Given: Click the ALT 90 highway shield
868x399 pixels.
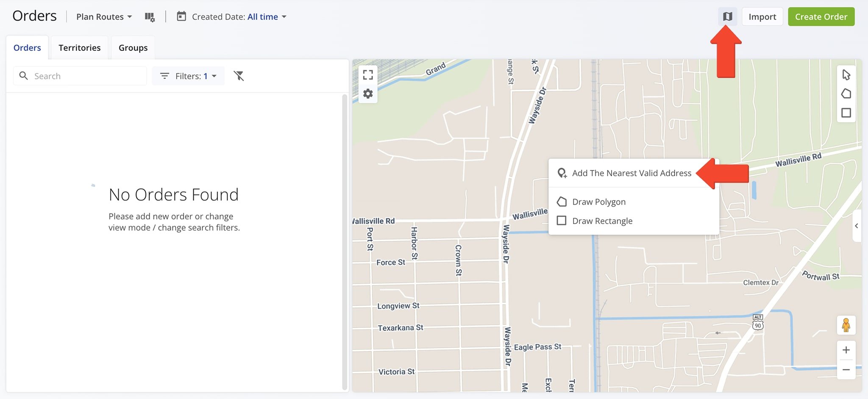Looking at the screenshot, I should [x=758, y=322].
